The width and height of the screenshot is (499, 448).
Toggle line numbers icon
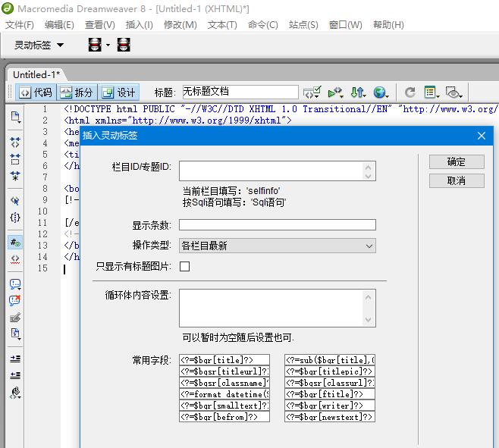15,243
